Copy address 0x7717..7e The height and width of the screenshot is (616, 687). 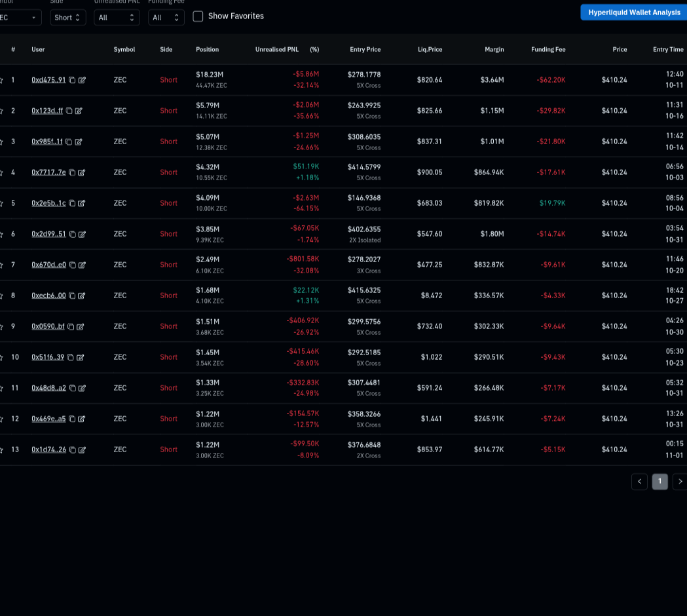(72, 172)
